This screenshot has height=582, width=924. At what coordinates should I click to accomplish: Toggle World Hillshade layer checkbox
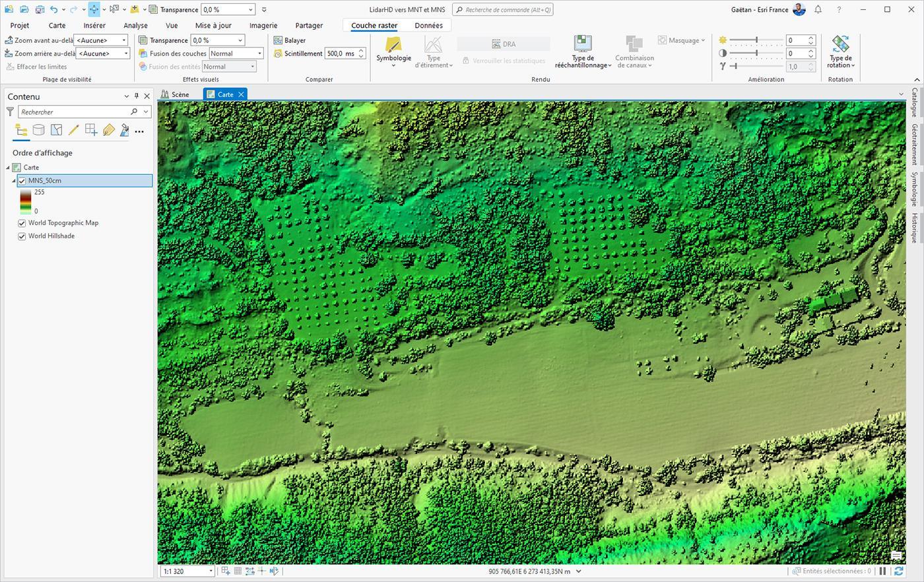(x=22, y=236)
